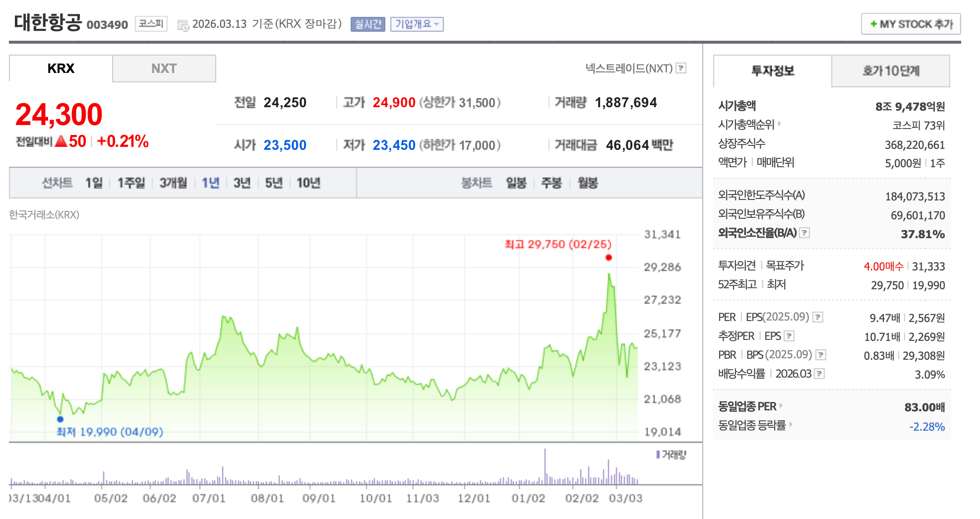This screenshot has height=519, width=980.
Task: Switch to the NXT tab
Action: [164, 68]
